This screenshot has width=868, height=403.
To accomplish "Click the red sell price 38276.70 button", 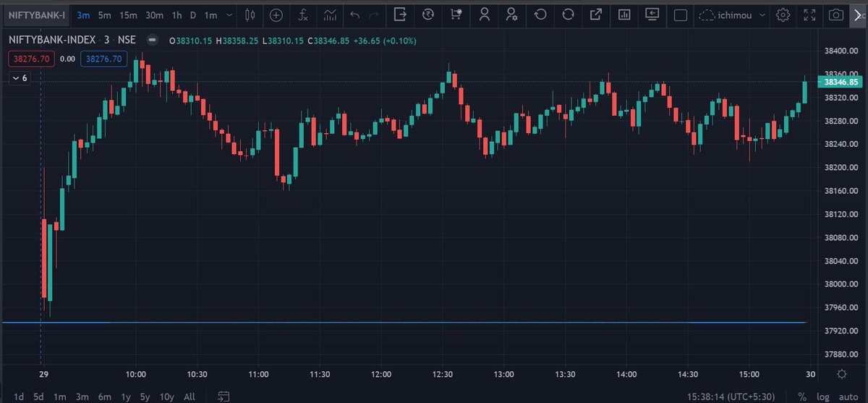I will tap(30, 59).
